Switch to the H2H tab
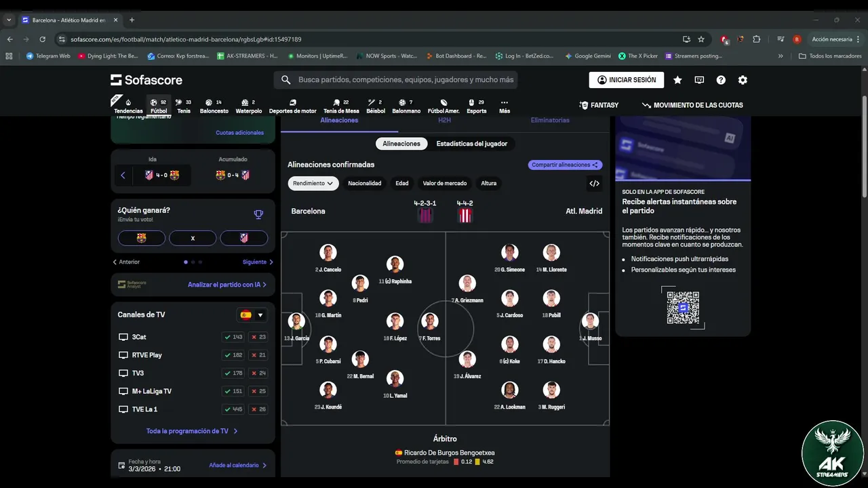The width and height of the screenshot is (868, 488). 444,121
